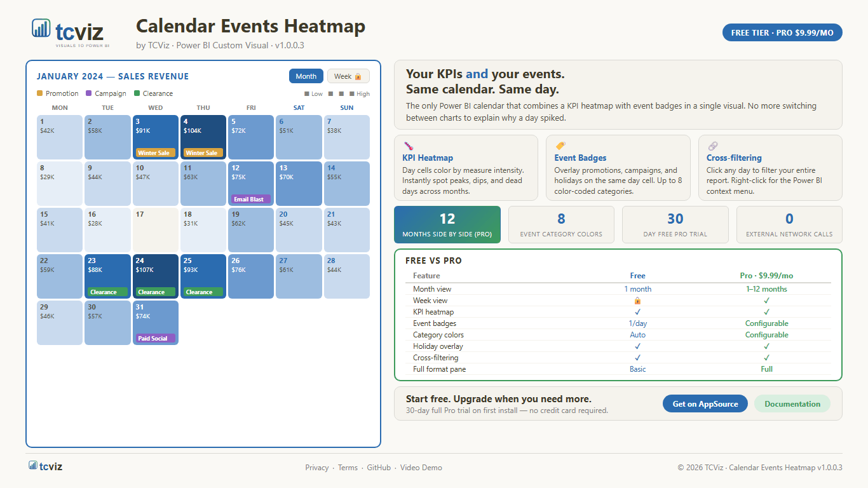Click the 'Basic' Full format pane cell
Viewport: 868px width, 488px height.
(637, 369)
